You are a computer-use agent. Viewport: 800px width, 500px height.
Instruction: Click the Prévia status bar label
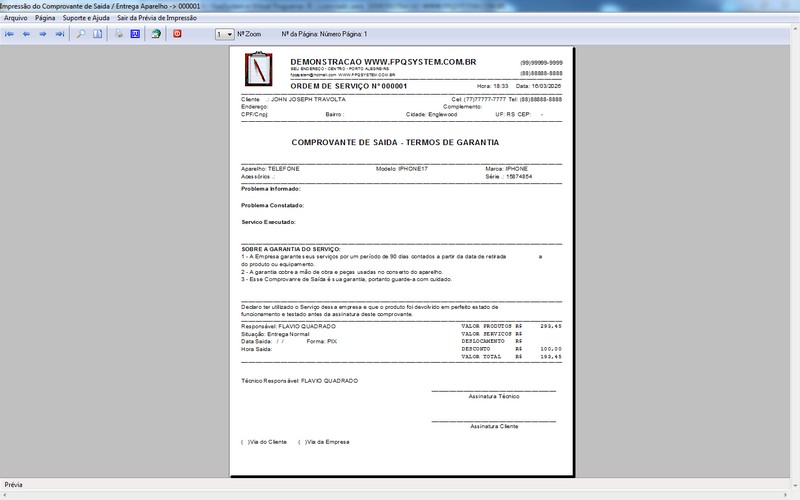14,485
